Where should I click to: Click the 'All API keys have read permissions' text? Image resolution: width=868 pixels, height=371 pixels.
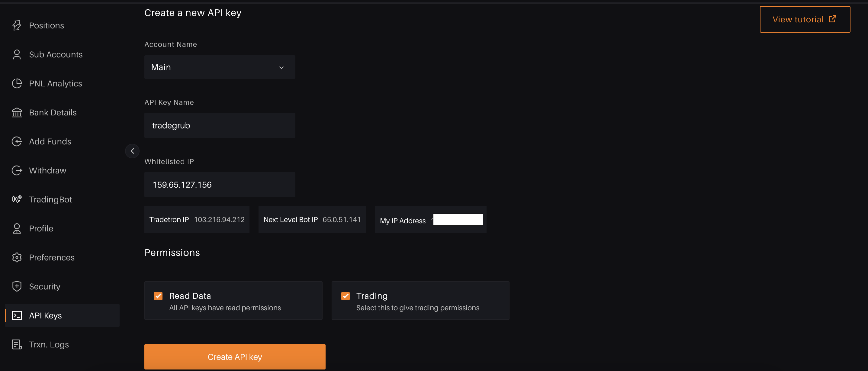pos(225,308)
